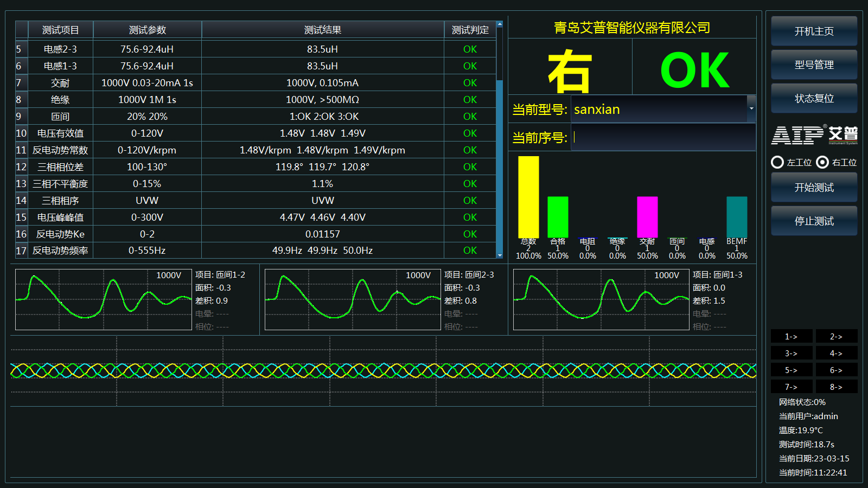Select channel switch button 1->
The image size is (868, 488).
point(791,336)
